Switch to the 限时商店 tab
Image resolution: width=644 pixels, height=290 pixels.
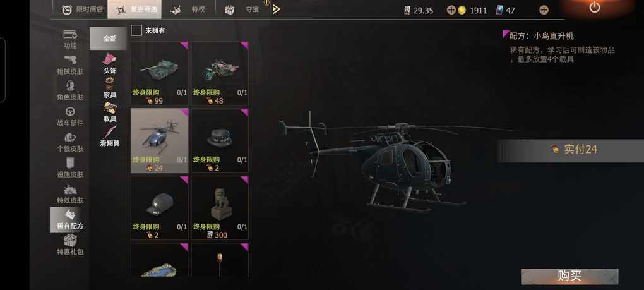tap(81, 9)
